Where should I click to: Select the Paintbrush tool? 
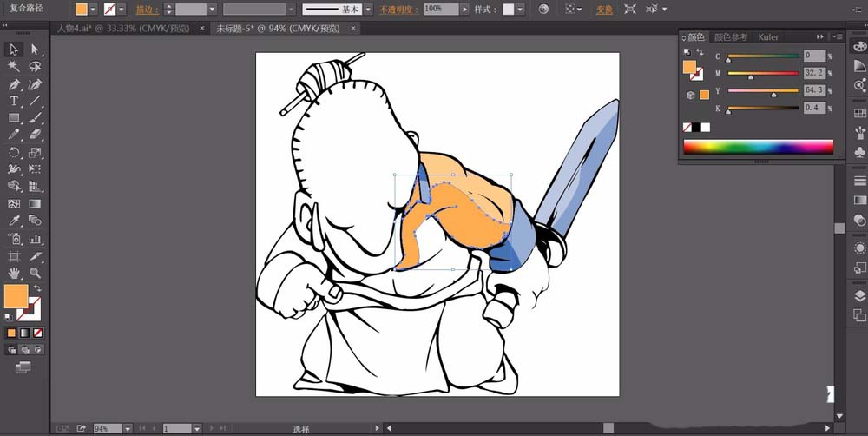tap(35, 118)
